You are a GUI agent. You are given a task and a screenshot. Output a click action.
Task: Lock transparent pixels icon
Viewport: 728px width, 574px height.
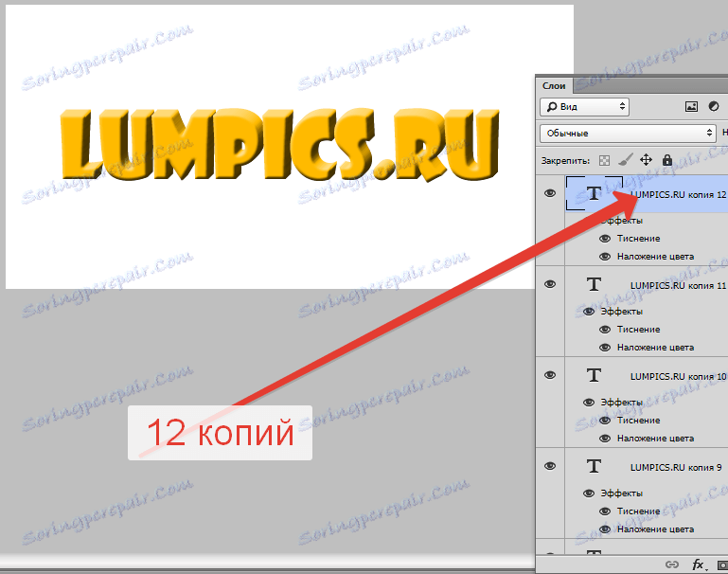604,161
